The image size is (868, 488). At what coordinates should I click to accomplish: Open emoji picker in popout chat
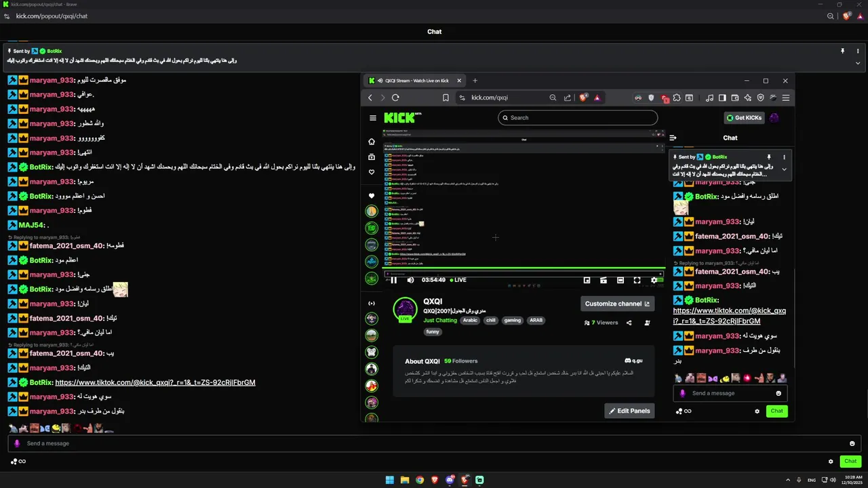click(x=852, y=443)
